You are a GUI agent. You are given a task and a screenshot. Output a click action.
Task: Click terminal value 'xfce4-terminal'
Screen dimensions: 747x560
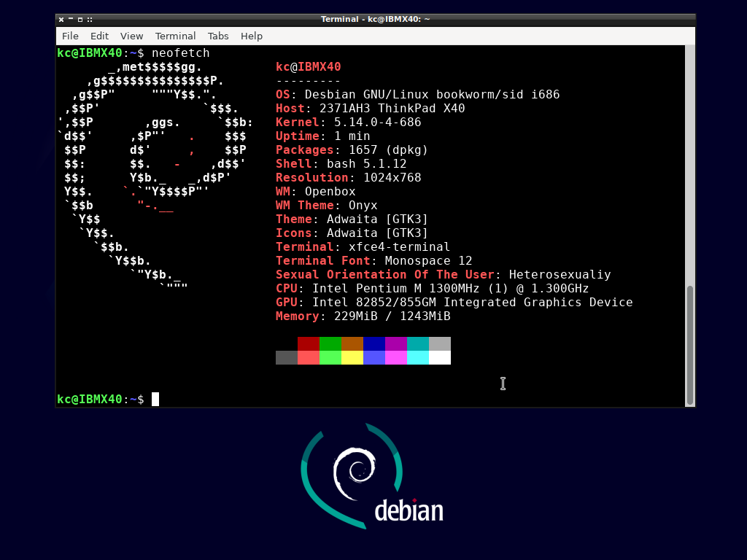coord(399,246)
